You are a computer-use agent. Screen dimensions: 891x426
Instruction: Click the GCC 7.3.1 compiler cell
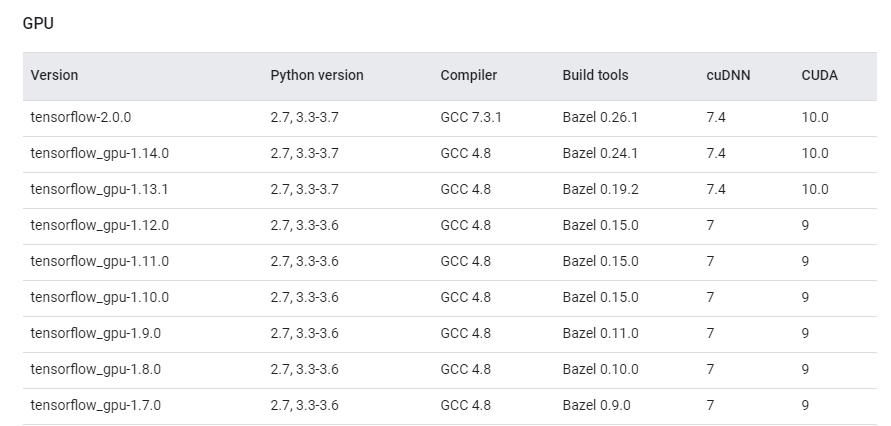tap(471, 117)
